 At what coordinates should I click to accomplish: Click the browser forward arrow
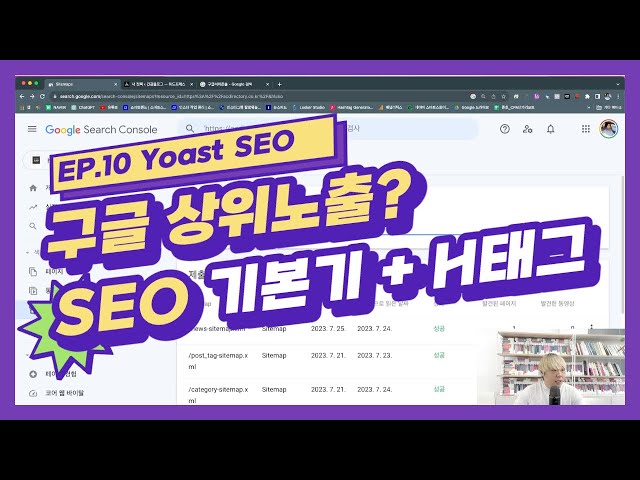[32, 96]
